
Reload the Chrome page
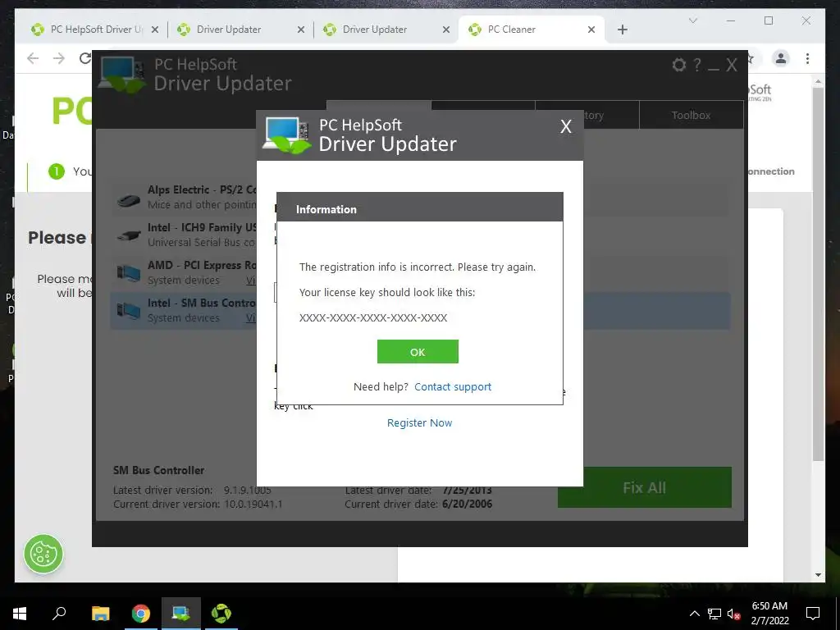[85, 58]
